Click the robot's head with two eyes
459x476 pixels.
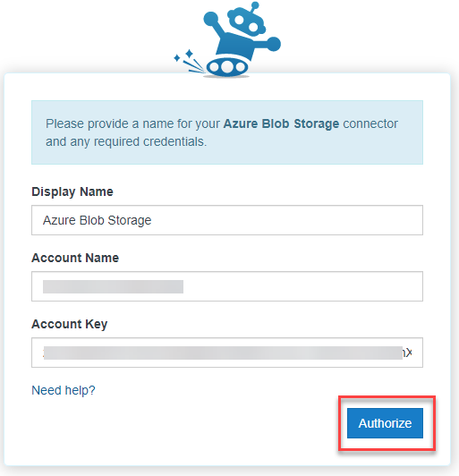tap(247, 22)
